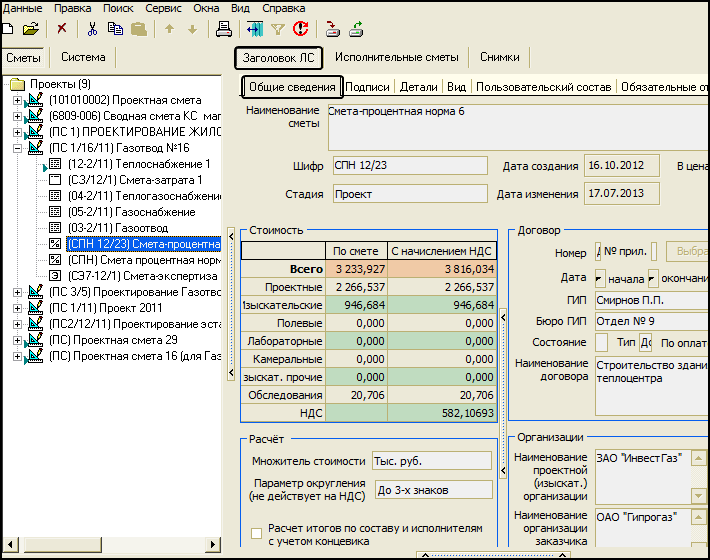The width and height of the screenshot is (710, 560).
Task: Enable the 'Расчет итогов по составу' checkbox
Action: [x=257, y=534]
